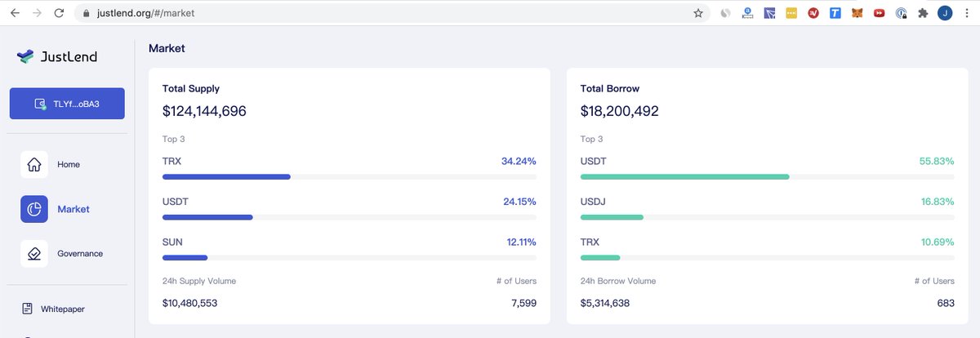
Task: Open the blue T extension
Action: click(x=835, y=13)
